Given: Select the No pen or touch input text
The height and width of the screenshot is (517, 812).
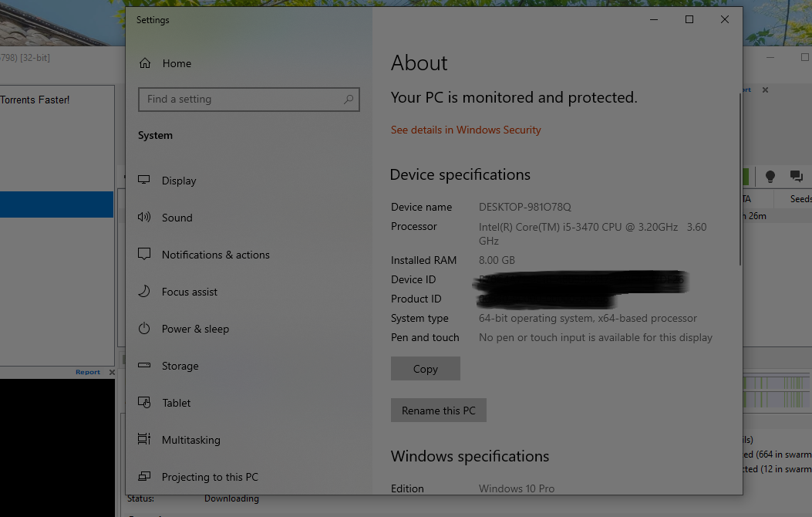Looking at the screenshot, I should tap(595, 337).
